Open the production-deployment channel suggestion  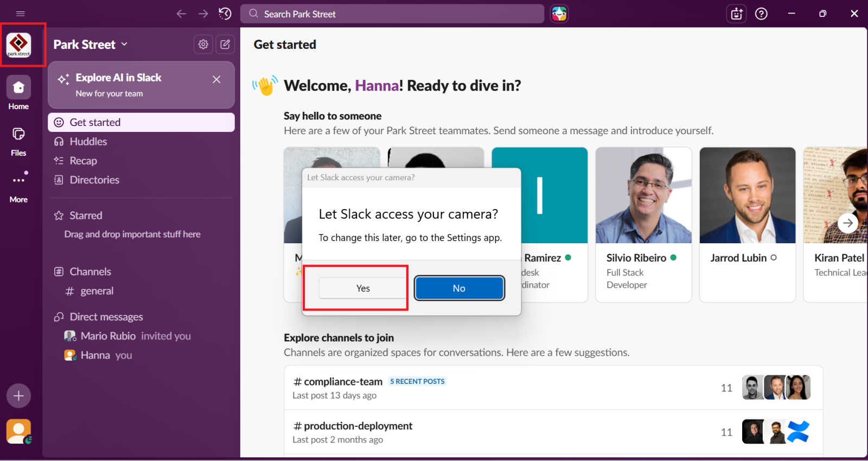point(553,432)
